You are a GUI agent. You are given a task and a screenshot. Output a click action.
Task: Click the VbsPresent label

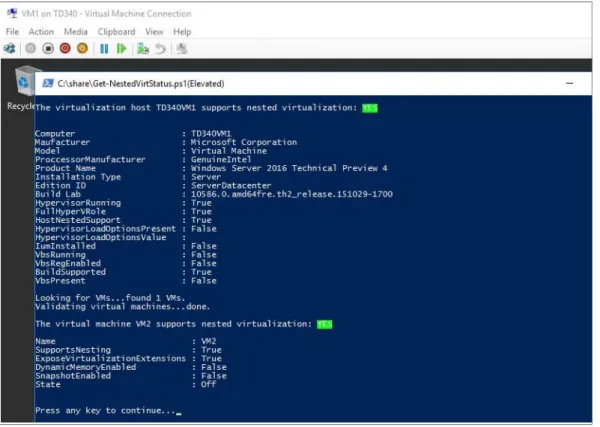click(x=60, y=281)
